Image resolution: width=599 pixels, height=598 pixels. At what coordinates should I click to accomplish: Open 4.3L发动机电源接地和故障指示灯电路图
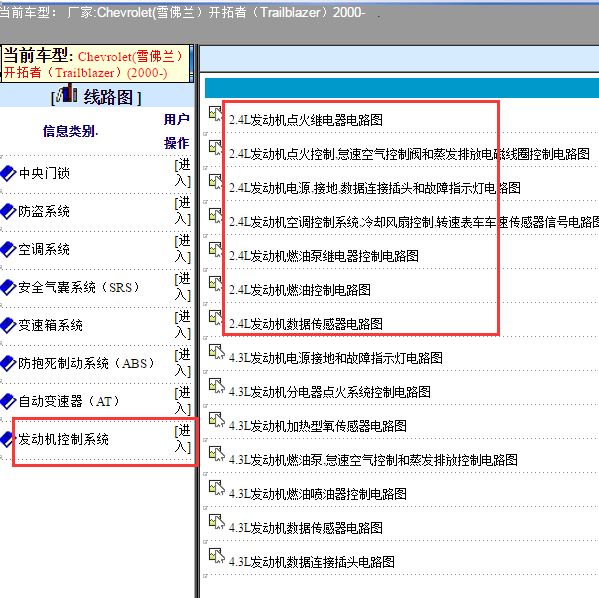336,358
